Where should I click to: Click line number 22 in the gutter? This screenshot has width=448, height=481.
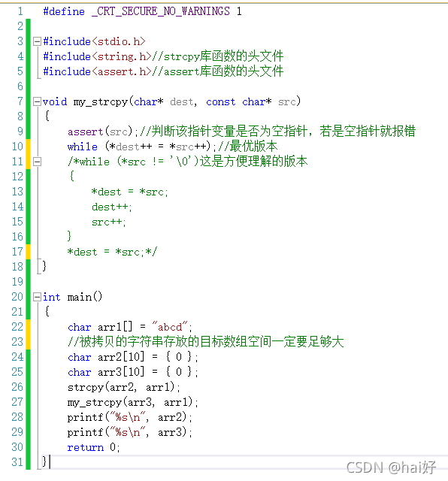click(x=17, y=327)
